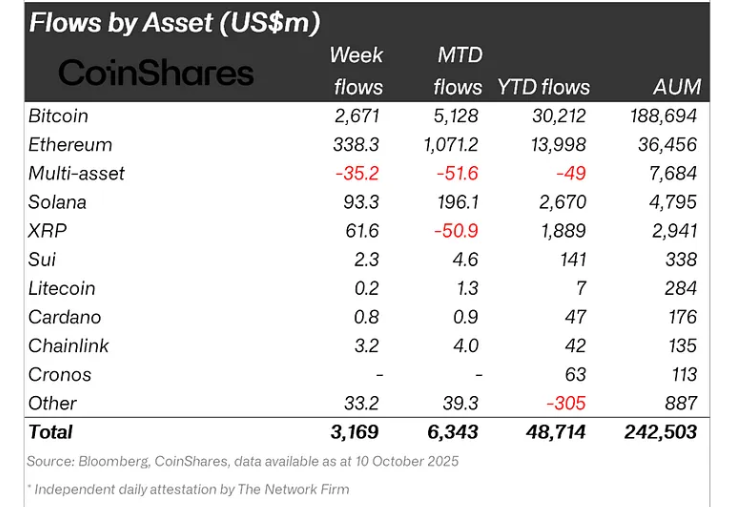This screenshot has height=507, width=734.
Task: Click the Cronos row label
Action: 60,375
